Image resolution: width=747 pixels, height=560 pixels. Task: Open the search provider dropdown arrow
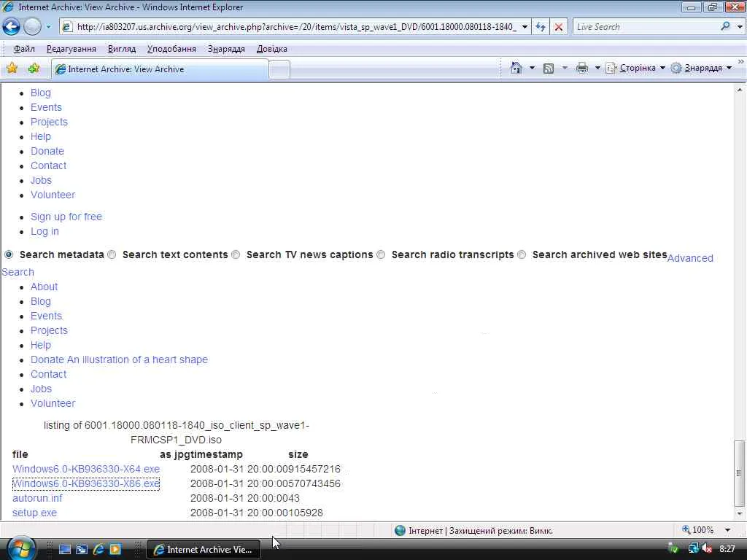click(x=740, y=27)
